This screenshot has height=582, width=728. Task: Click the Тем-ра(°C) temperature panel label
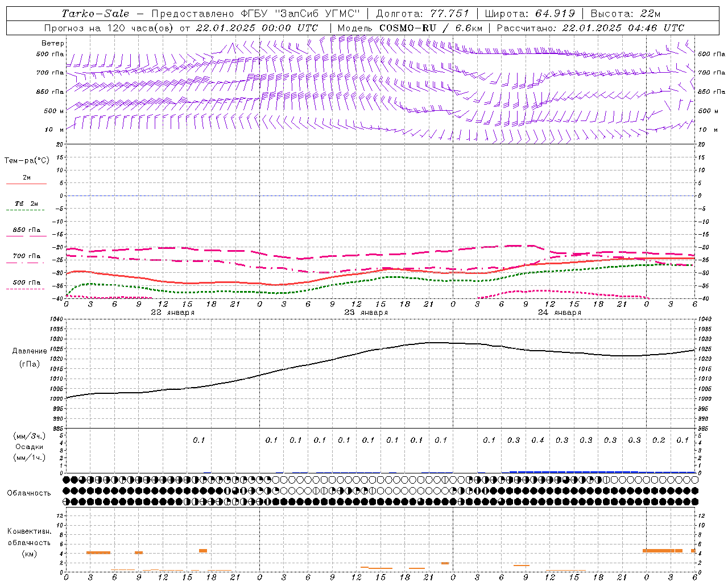(27, 161)
